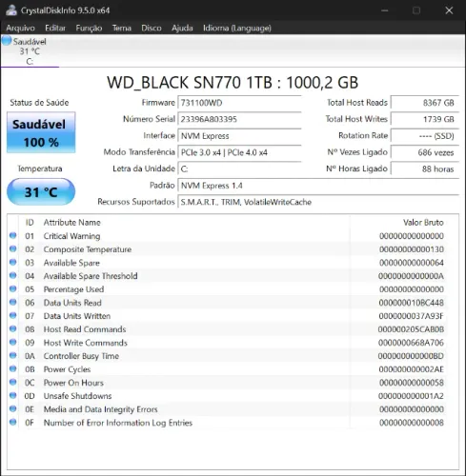
Task: Click the CrystalDiskInfo app icon in title bar
Action: click(x=11, y=10)
